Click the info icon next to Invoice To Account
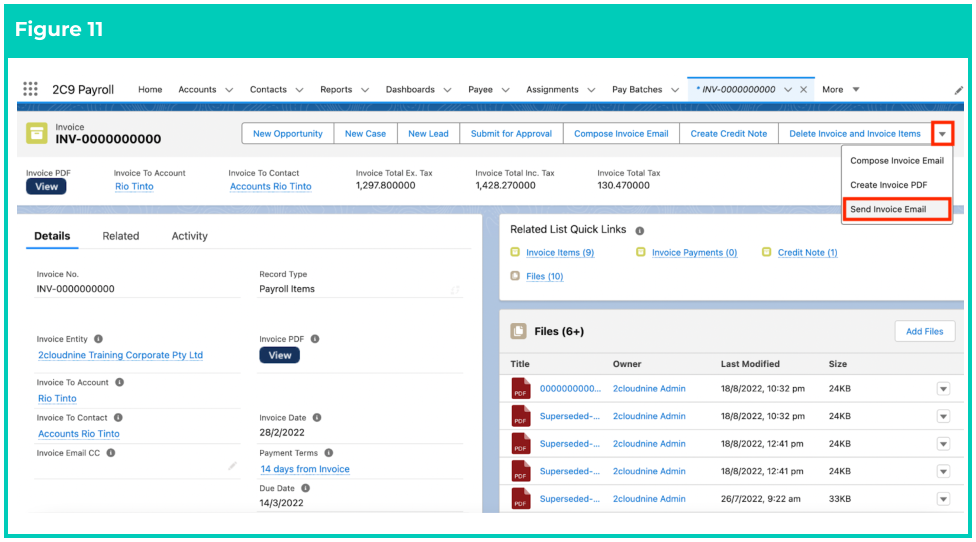 (120, 382)
